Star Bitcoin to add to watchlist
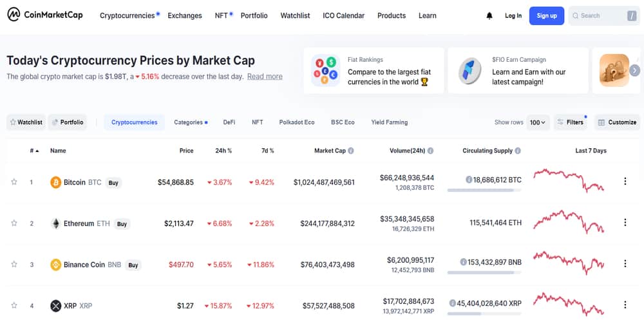This screenshot has height=322, width=644. pos(14,182)
